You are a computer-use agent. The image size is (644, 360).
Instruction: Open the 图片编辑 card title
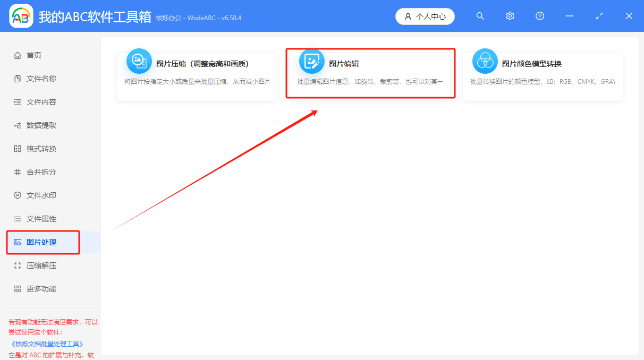pos(344,64)
